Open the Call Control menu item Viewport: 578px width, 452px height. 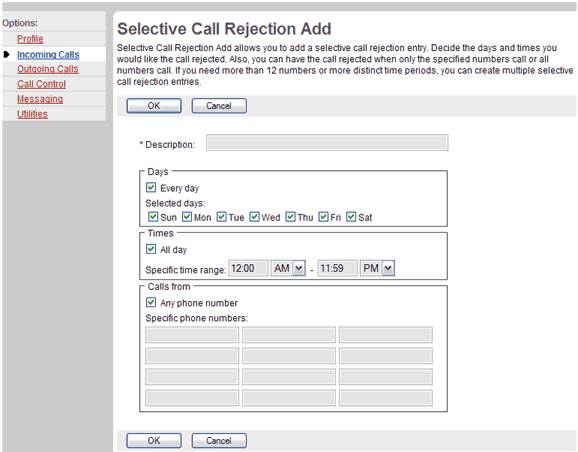[41, 84]
